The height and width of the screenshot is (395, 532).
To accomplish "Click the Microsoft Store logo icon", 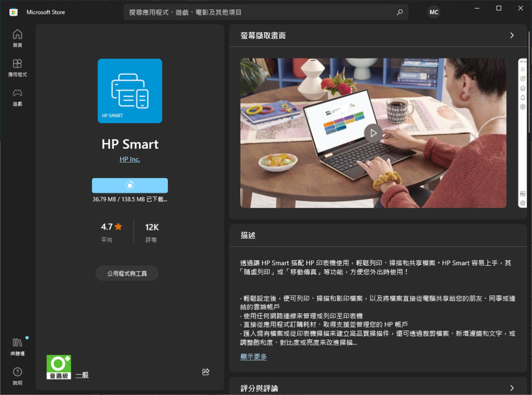I will pos(14,12).
